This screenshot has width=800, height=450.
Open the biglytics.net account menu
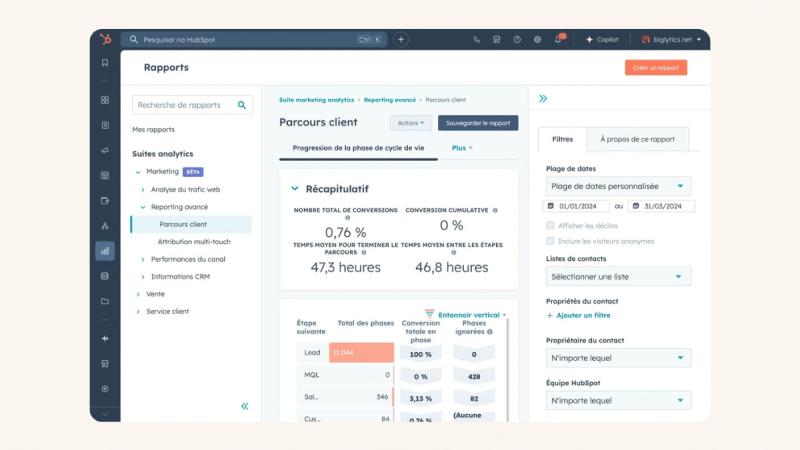671,39
